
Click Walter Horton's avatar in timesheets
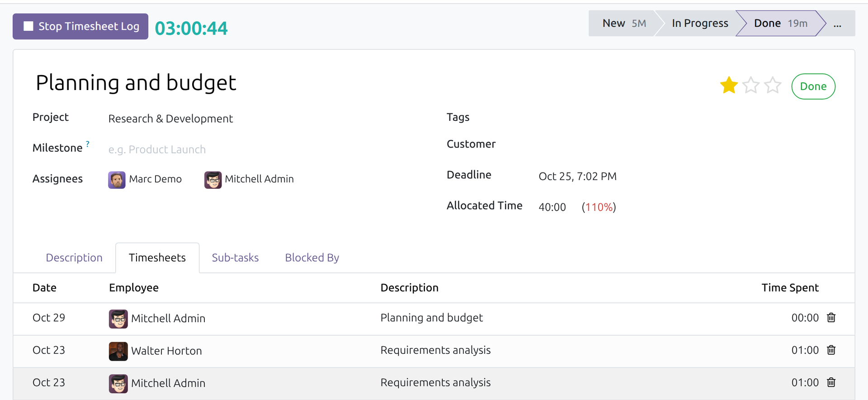tap(118, 351)
